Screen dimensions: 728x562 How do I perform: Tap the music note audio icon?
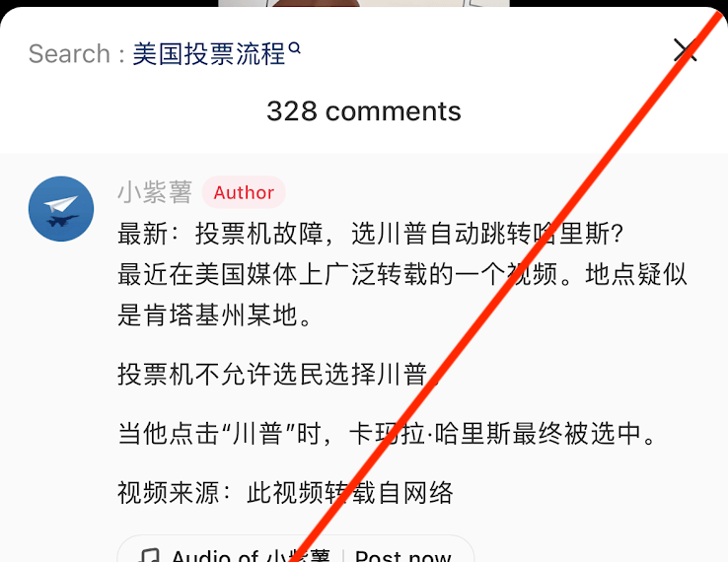150,555
